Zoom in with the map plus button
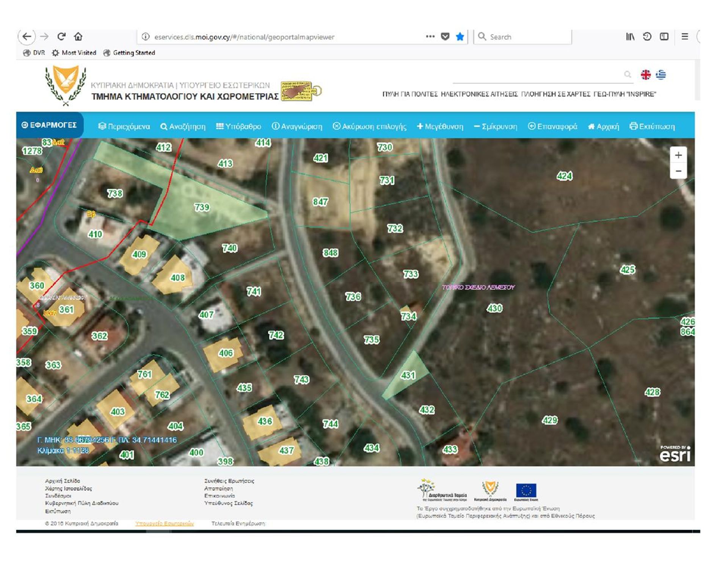728x582 pixels. point(678,155)
